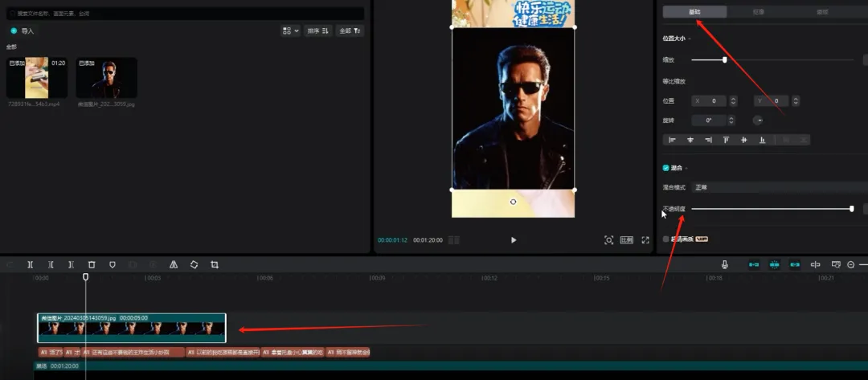This screenshot has width=868, height=380.
Task: Step the Y position value
Action: (x=796, y=101)
